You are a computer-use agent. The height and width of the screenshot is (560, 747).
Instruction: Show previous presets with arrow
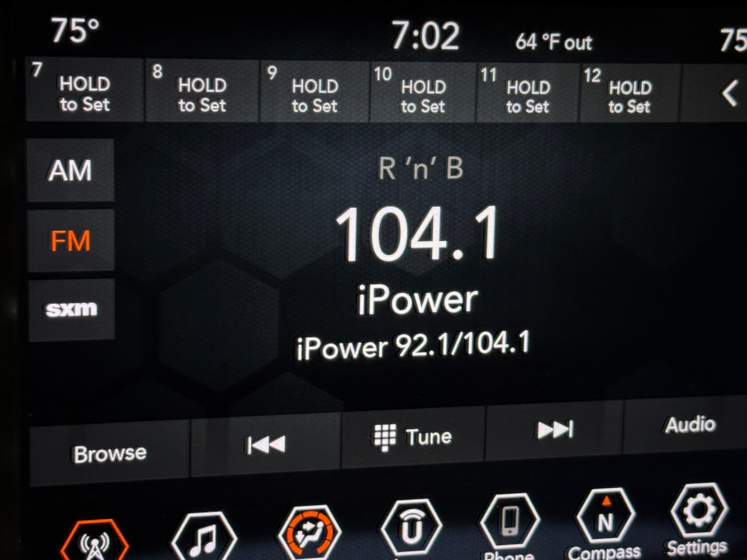click(x=729, y=93)
